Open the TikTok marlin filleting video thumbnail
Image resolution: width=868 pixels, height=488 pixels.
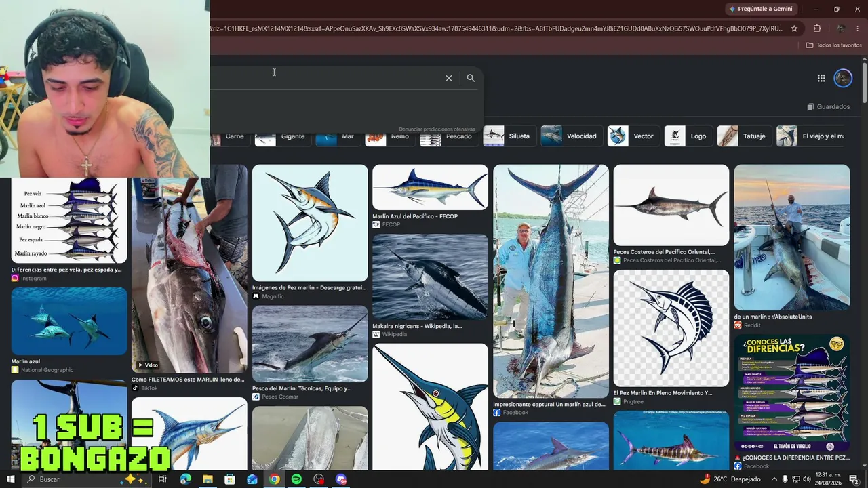click(189, 268)
